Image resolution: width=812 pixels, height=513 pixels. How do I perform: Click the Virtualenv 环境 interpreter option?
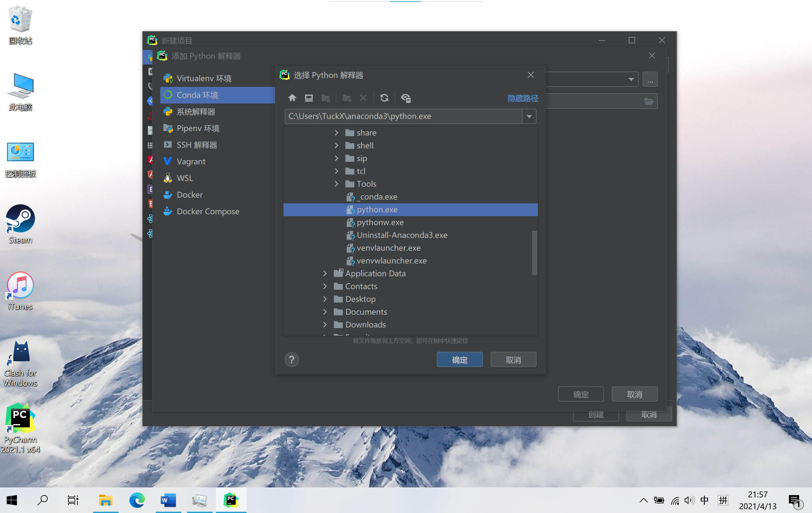click(205, 77)
